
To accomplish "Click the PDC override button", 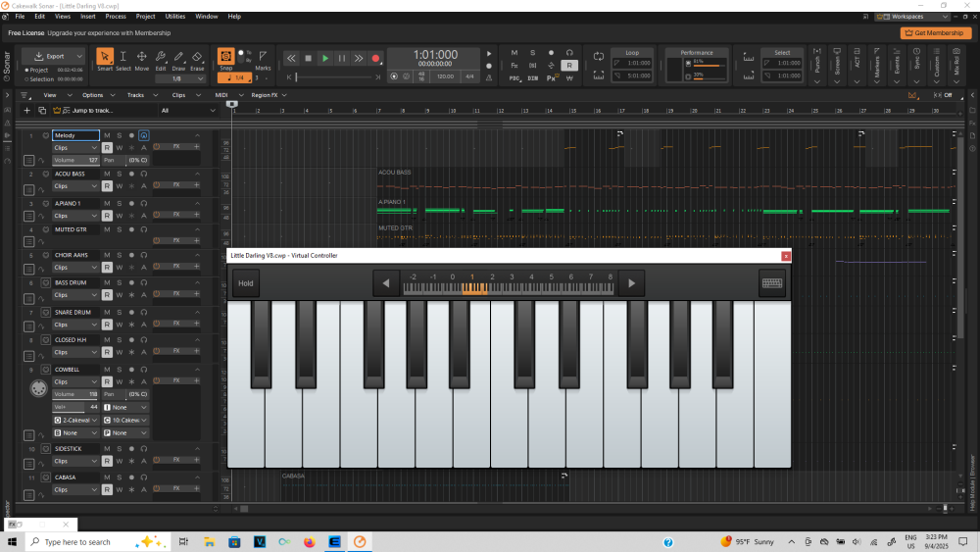I will click(514, 78).
